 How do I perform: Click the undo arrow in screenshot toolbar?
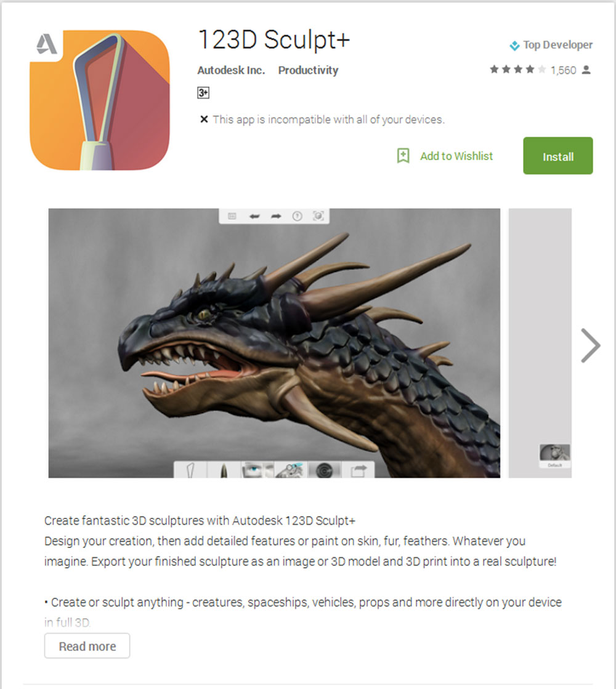coord(254,216)
